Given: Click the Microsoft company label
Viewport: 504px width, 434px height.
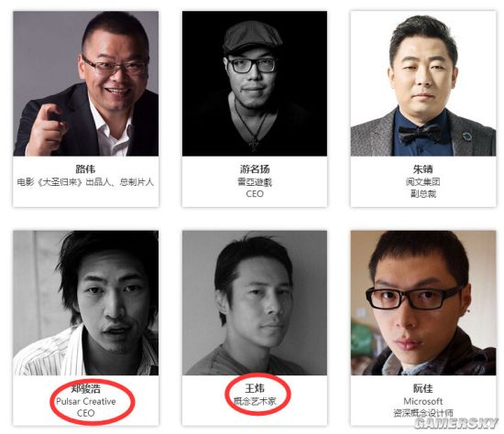Looking at the screenshot, I should pyautogui.click(x=423, y=401).
